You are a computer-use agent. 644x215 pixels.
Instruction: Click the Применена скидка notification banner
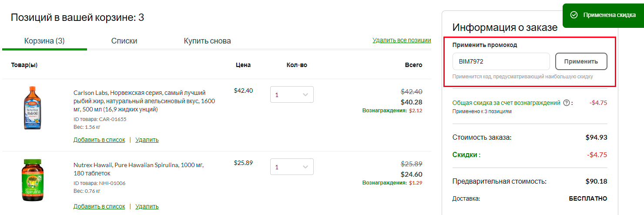603,16
